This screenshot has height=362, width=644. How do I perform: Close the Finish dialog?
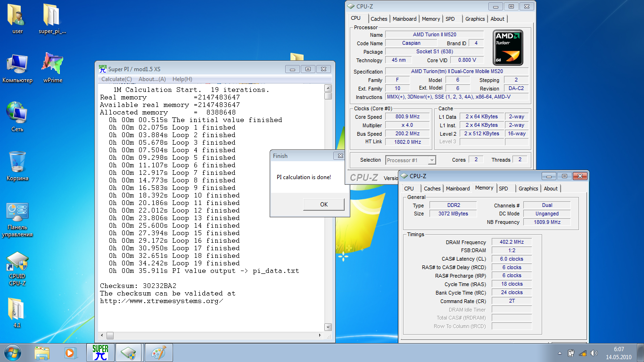(340, 156)
